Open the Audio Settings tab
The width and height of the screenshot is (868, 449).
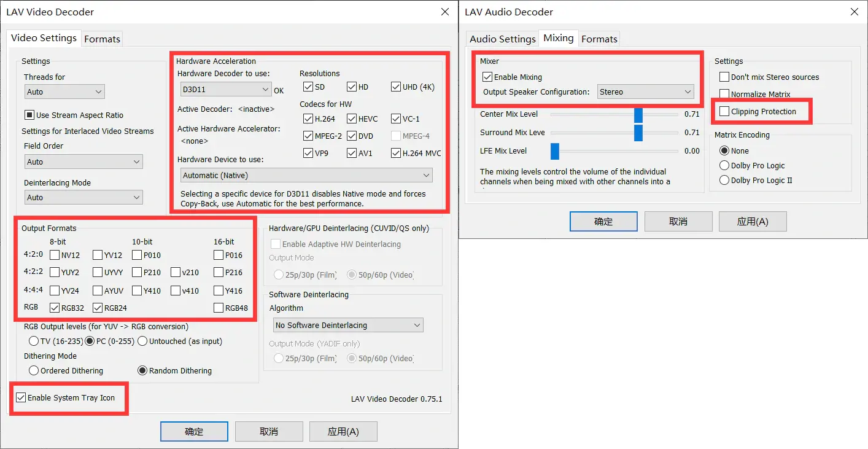[503, 39]
